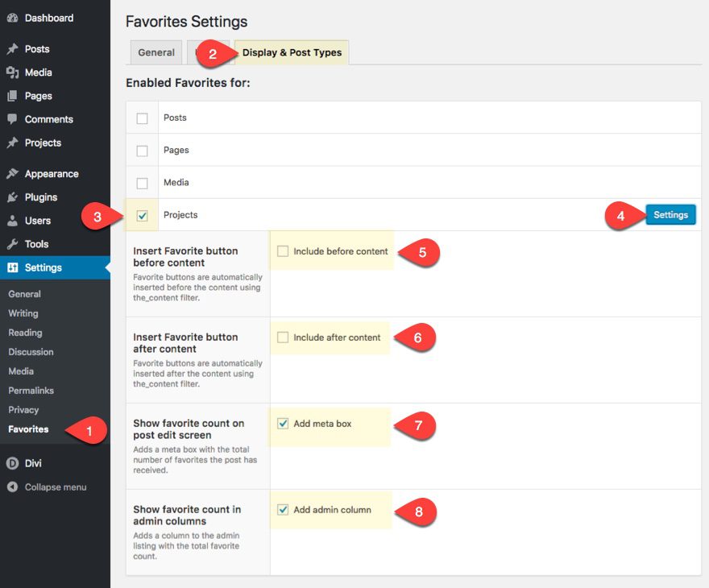709x588 pixels.
Task: Open the Projects menu item
Action: (x=55, y=143)
